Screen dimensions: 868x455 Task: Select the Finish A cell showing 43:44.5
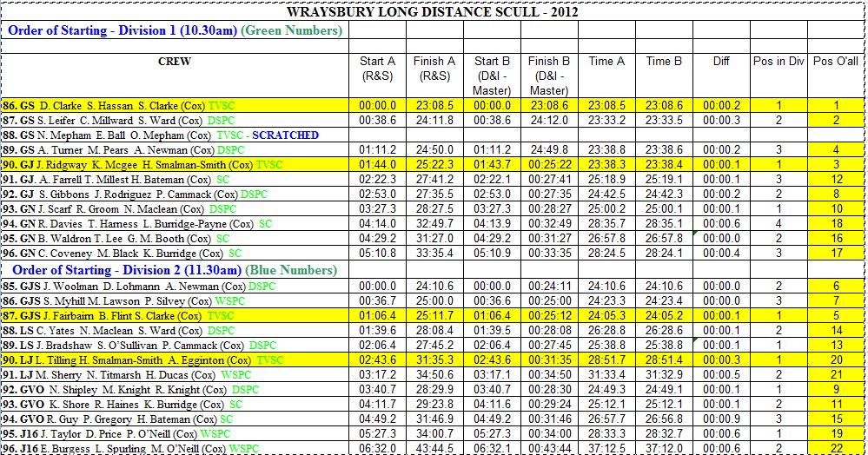pos(434,448)
